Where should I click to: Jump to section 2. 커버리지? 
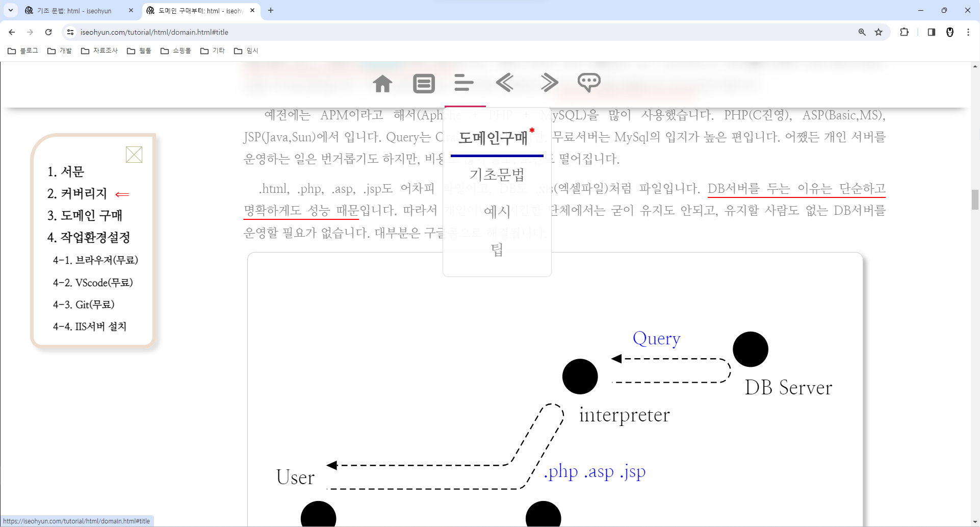point(77,193)
